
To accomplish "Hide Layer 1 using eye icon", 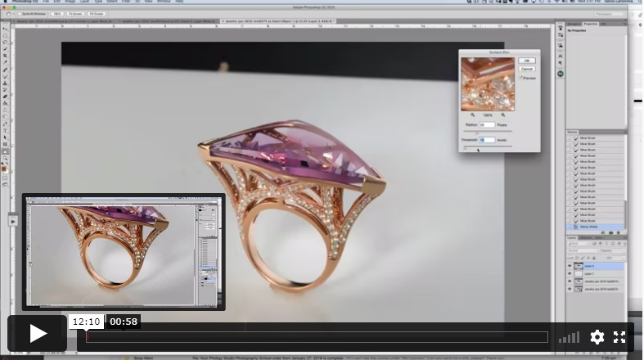I will click(x=570, y=274).
